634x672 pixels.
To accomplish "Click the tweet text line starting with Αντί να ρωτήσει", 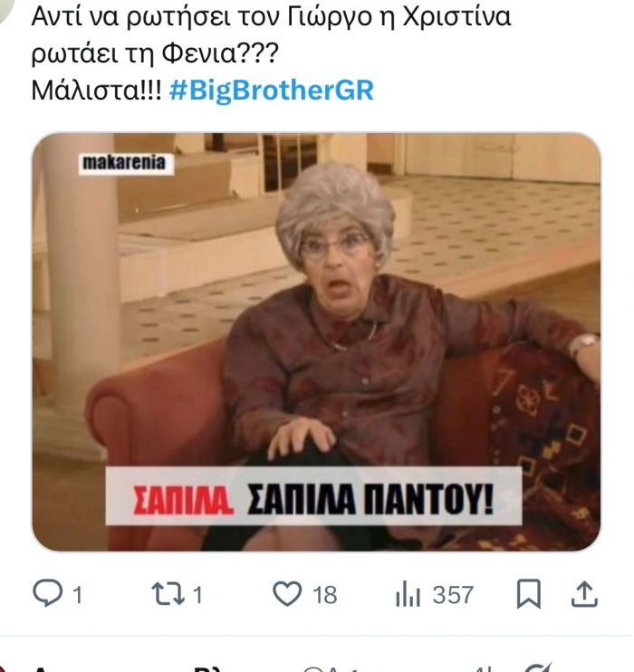I will (271, 17).
